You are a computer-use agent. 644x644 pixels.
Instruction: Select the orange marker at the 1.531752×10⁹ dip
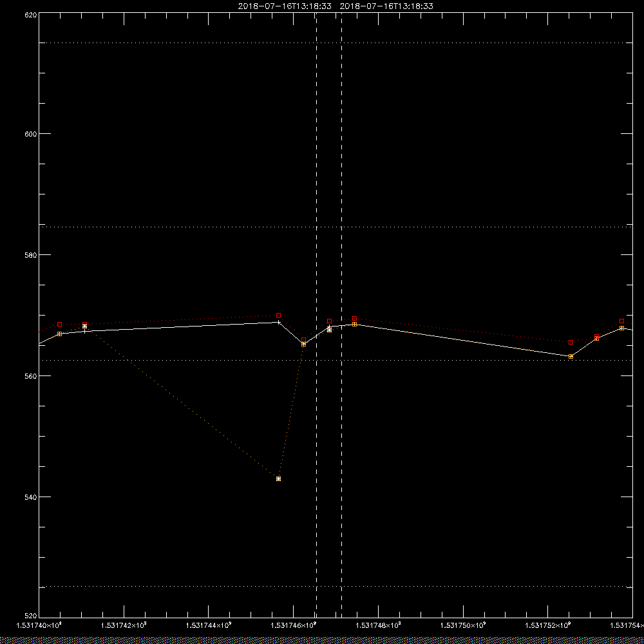click(x=571, y=357)
